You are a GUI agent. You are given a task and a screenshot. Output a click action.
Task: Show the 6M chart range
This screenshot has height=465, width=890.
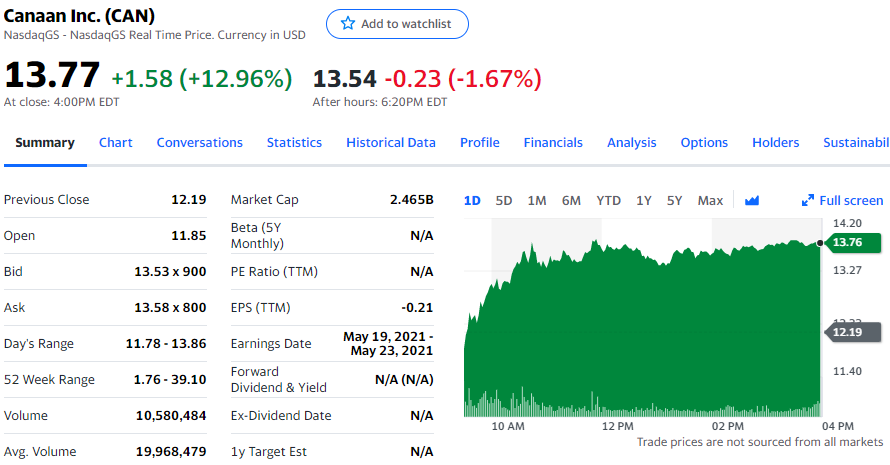pyautogui.click(x=571, y=200)
